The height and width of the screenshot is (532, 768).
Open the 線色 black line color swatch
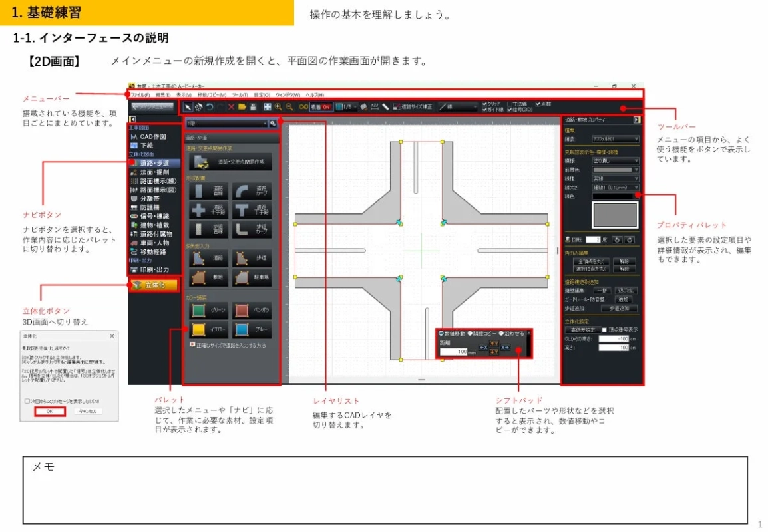(x=615, y=196)
